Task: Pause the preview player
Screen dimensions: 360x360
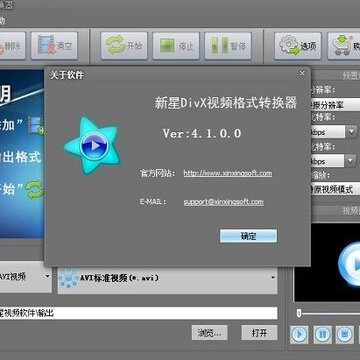Action: click(322, 334)
